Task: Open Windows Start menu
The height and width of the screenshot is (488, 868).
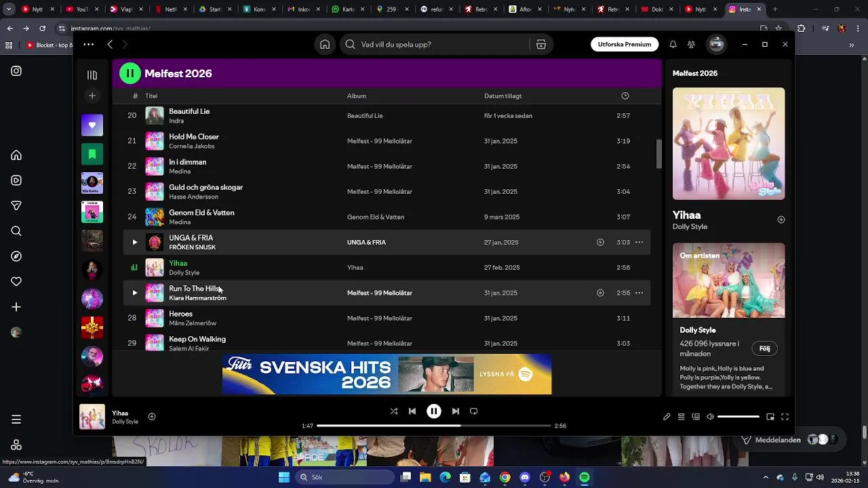Action: click(284, 477)
